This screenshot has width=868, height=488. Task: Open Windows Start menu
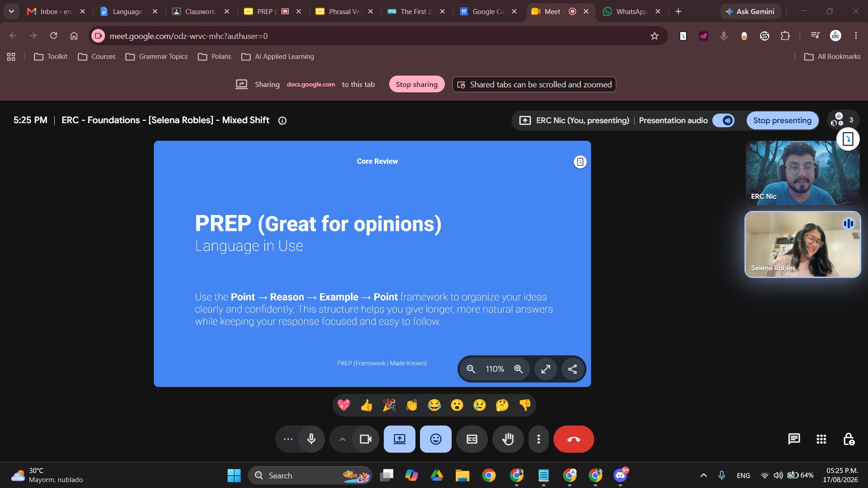(234, 475)
